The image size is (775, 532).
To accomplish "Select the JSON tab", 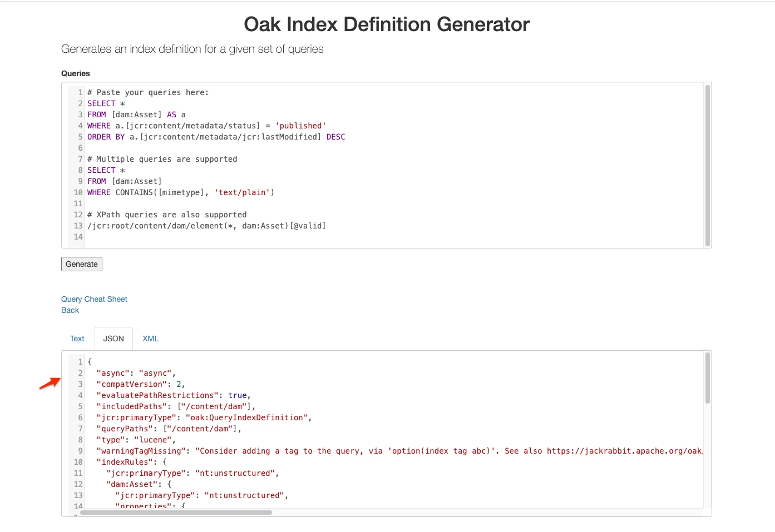I will coord(113,339).
